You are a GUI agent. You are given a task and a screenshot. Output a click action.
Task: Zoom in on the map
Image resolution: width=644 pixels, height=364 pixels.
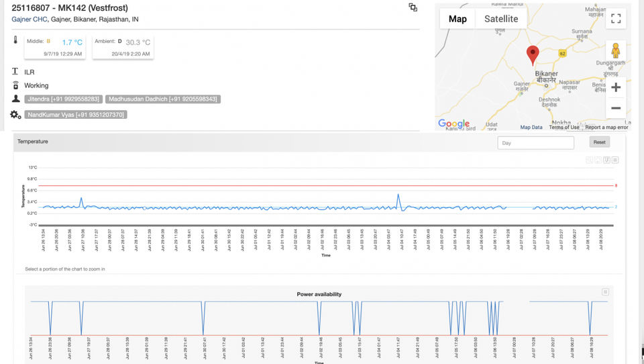click(x=616, y=87)
